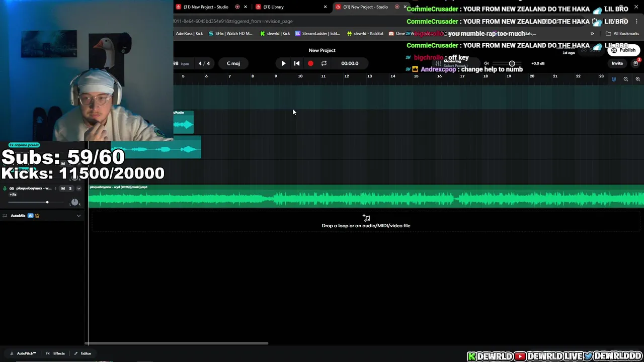644x362 pixels.
Task: Open the Editor panel
Action: click(83, 353)
